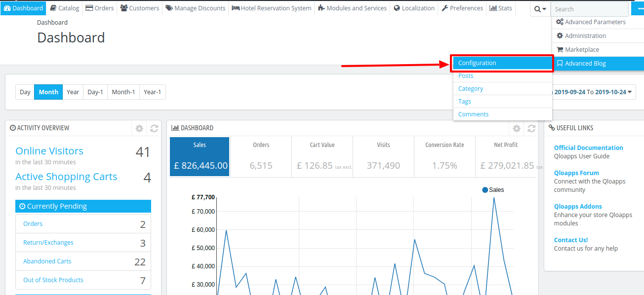Select the Year-1 range button
The width and height of the screenshot is (644, 295).
152,92
